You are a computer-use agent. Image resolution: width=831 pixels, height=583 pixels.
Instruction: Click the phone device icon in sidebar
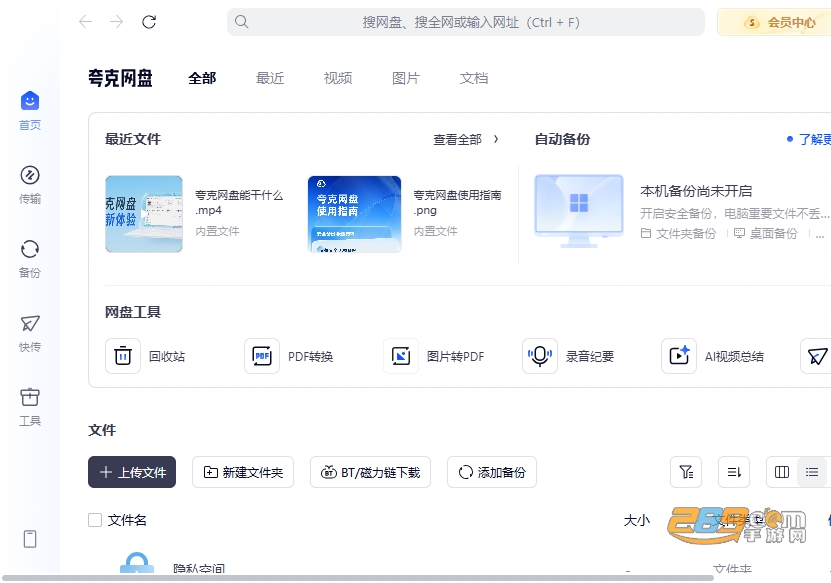point(30,539)
